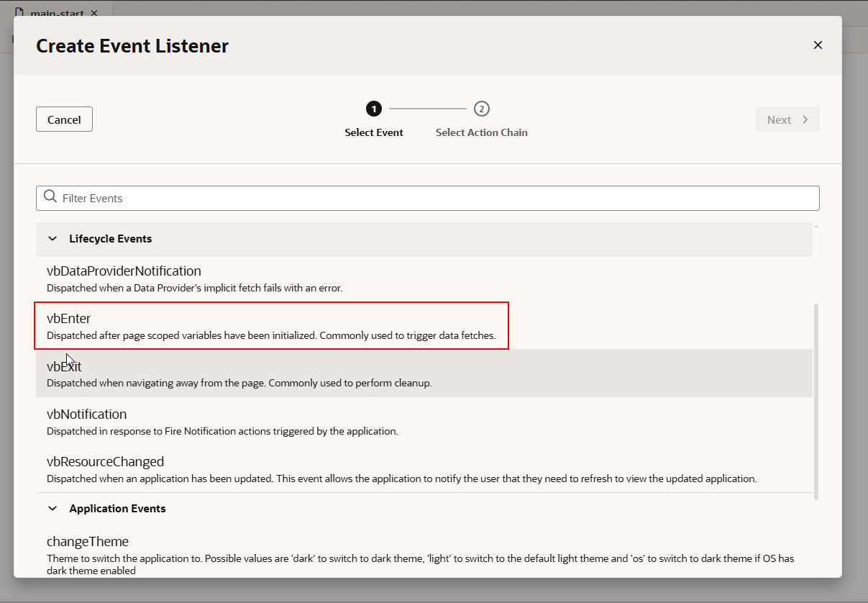The image size is (868, 603).
Task: Click the arrow chevron on the Next button
Action: (x=805, y=119)
